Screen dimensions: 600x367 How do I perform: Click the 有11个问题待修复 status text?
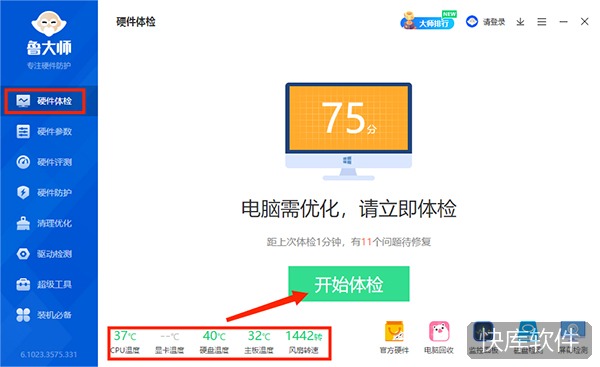[391, 242]
